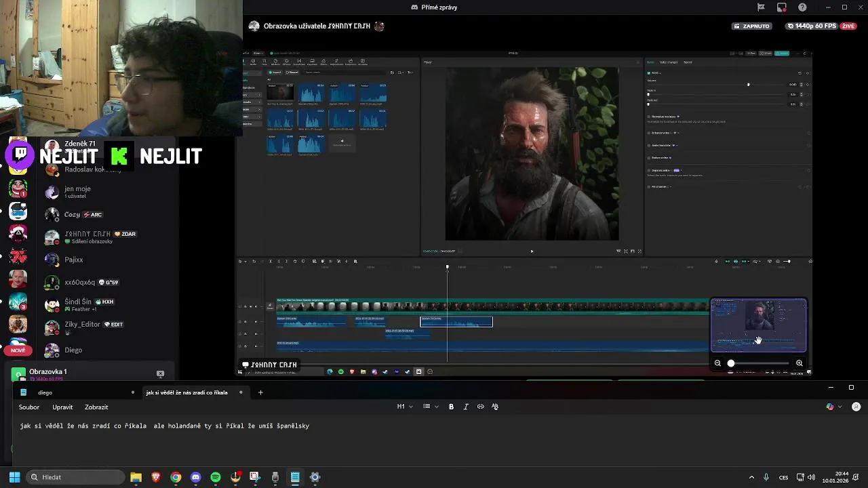
Task: Open Spotify from the taskbar
Action: 216,477
